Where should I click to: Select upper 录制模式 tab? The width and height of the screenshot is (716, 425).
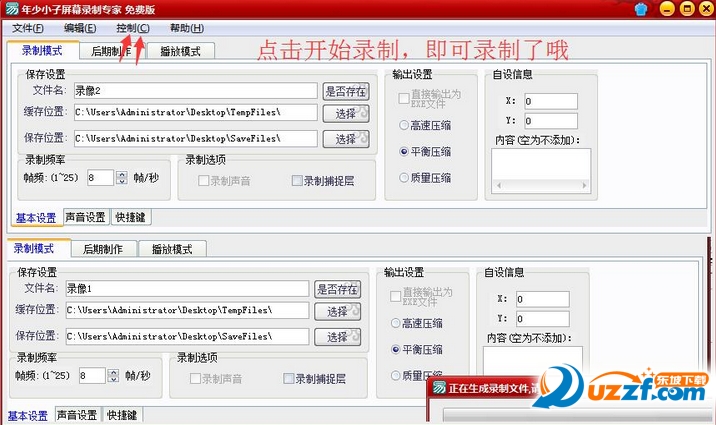pyautogui.click(x=42, y=50)
